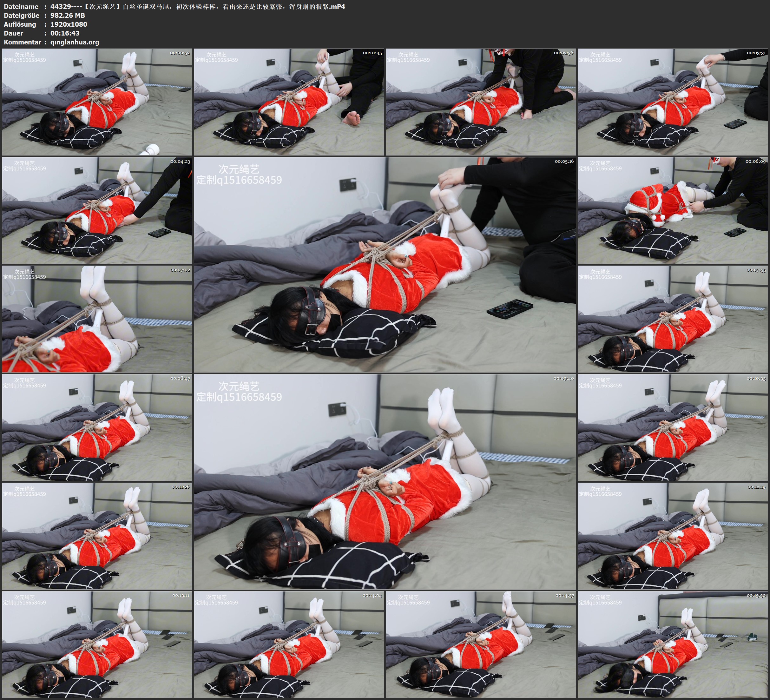Open the thumbnail marked 00:02:38

pyautogui.click(x=480, y=102)
